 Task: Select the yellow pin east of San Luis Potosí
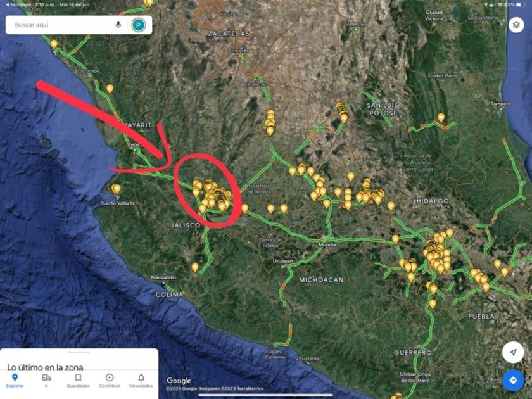(441, 117)
